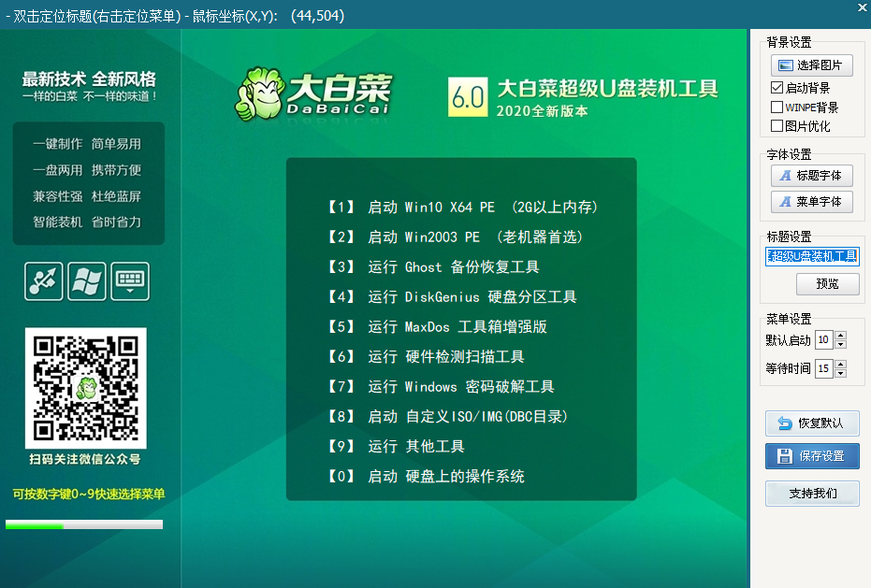The width and height of the screenshot is (871, 588).
Task: Select 运行 MaxDos 工具箱增强版
Action: pos(436,327)
